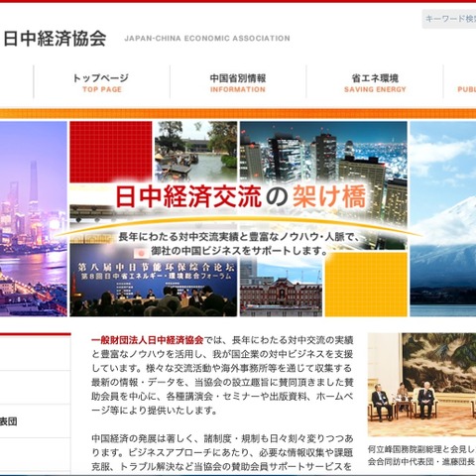The height and width of the screenshot is (476, 476).
Task: Click the 日中経済協会 site logo
Action: 55,39
